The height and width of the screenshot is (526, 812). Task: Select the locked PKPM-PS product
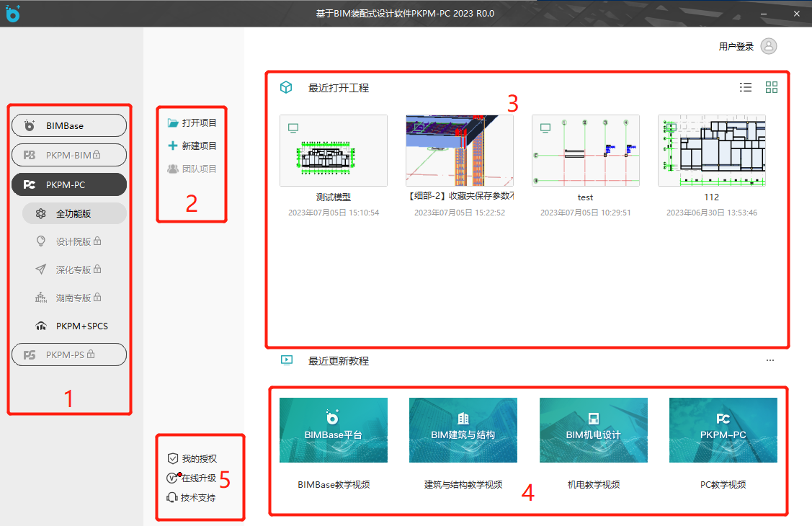69,355
